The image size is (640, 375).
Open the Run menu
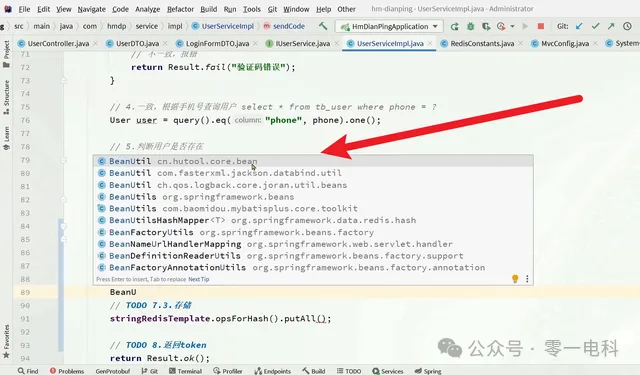[230, 9]
